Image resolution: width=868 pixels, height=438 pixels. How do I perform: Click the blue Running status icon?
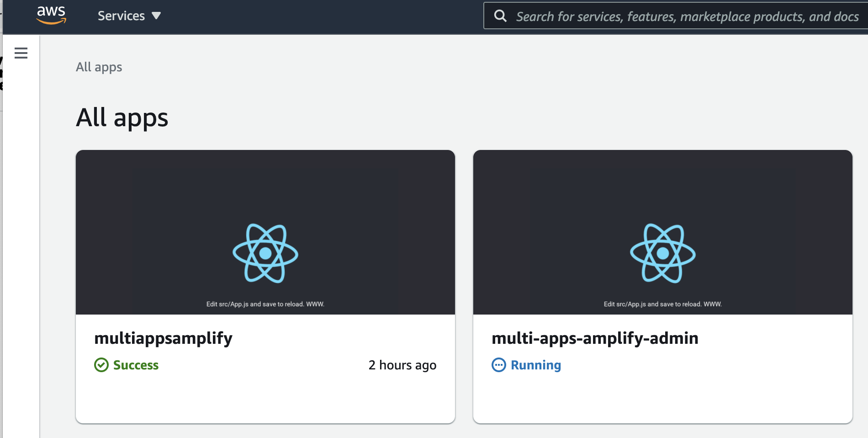tap(499, 365)
